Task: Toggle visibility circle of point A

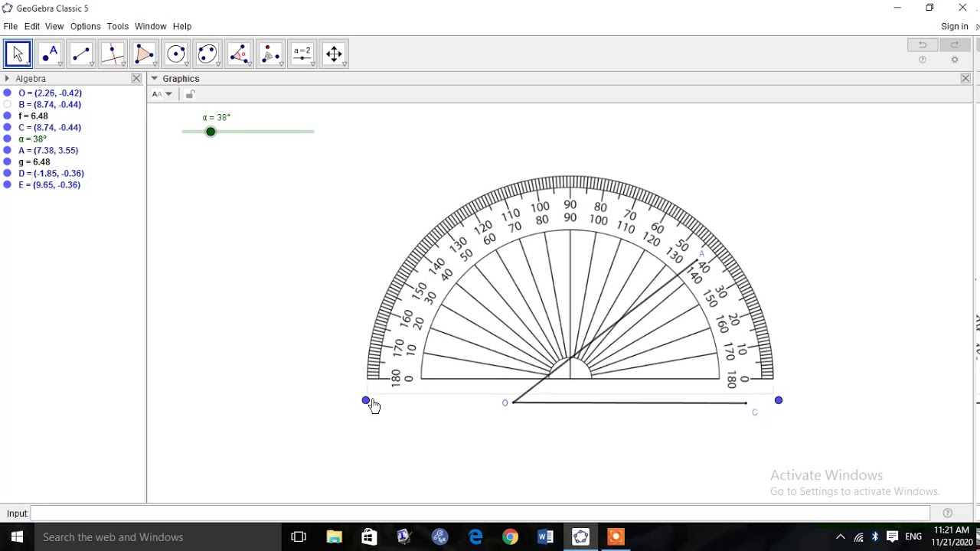Action: (x=8, y=150)
